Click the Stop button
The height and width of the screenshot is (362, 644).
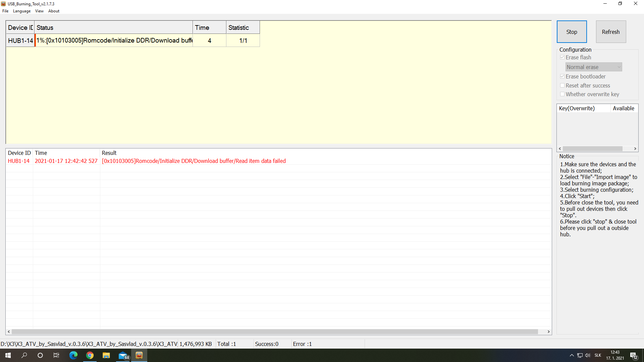pos(572,32)
